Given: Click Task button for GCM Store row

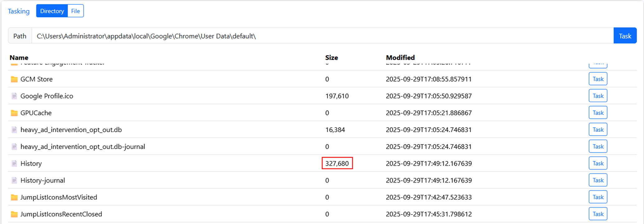Looking at the screenshot, I should pos(598,79).
